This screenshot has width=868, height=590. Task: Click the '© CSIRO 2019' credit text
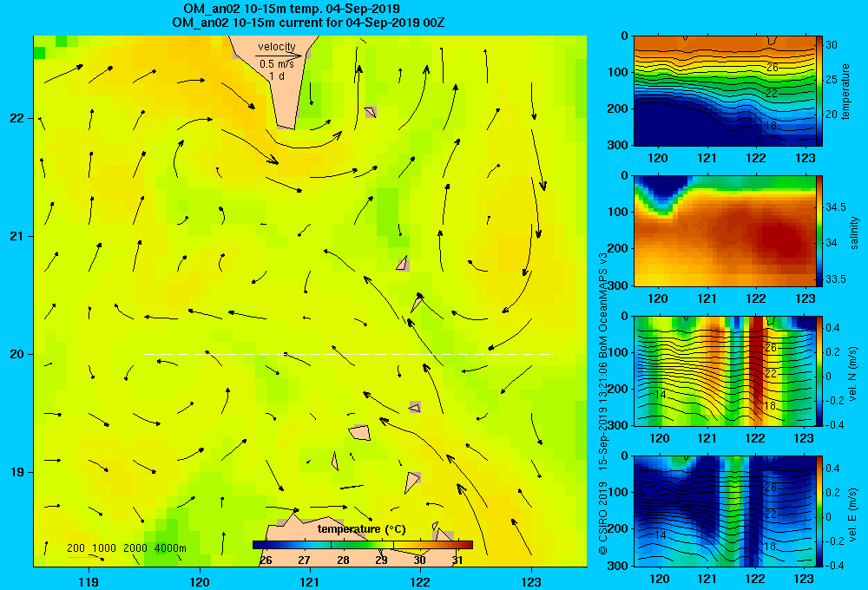603,516
